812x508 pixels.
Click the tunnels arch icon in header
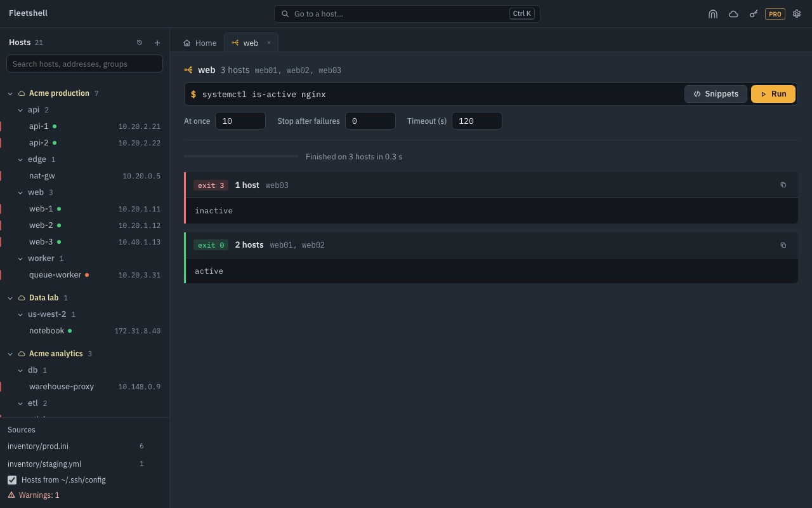point(713,14)
